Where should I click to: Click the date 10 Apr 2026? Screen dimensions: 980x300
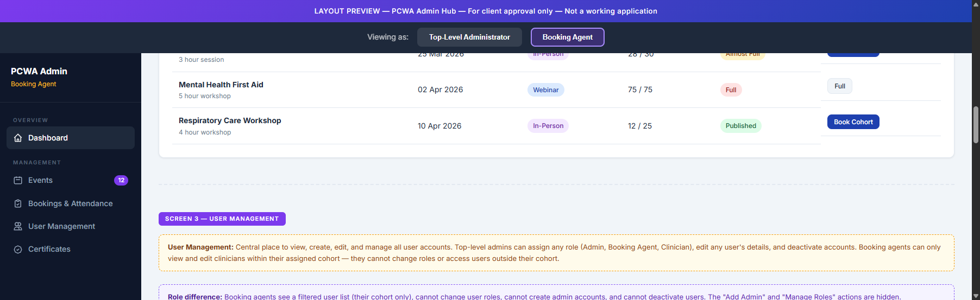click(439, 126)
